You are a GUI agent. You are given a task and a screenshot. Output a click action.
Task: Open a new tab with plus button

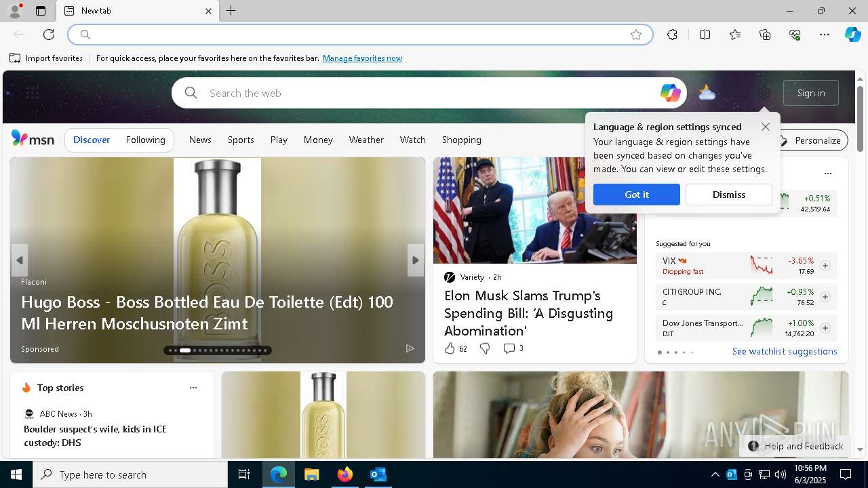(x=231, y=11)
